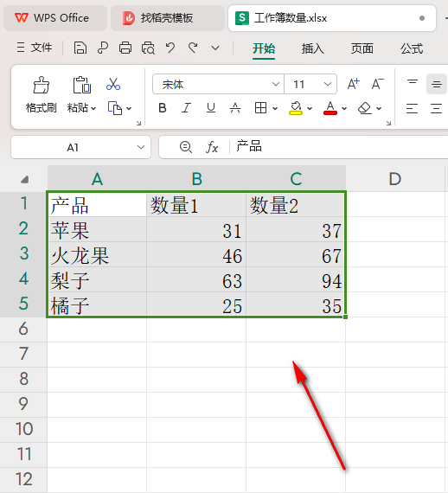The height and width of the screenshot is (493, 448).
Task: Open the 找稻壳模板 tab
Action: [x=168, y=18]
